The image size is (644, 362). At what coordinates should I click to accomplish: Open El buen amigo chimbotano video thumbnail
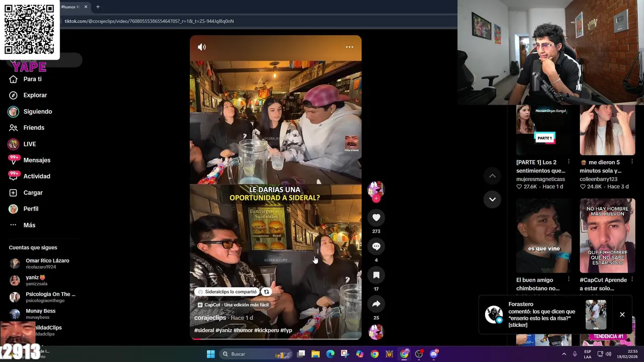(543, 235)
